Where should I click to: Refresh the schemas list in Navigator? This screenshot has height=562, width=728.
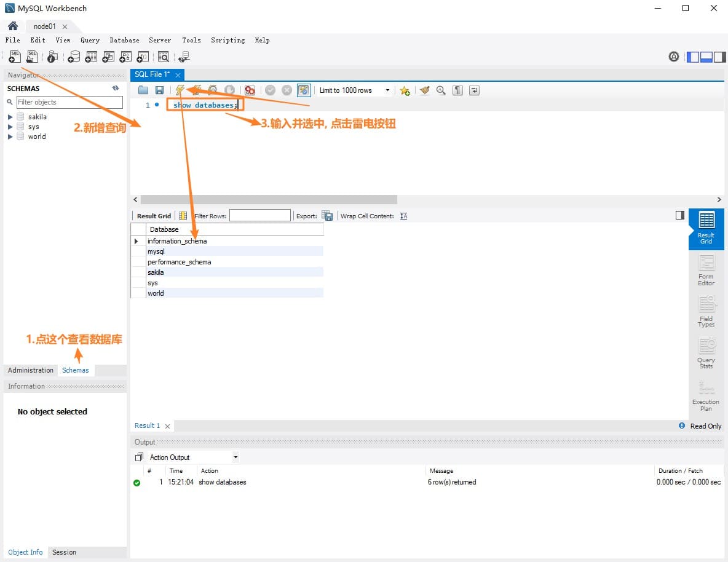click(116, 89)
